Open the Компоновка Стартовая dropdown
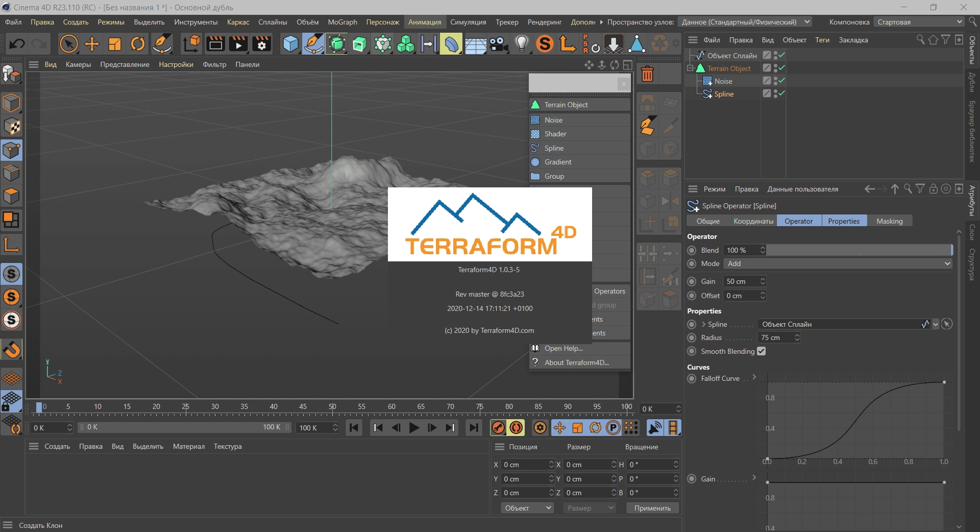980x532 pixels. click(x=918, y=22)
